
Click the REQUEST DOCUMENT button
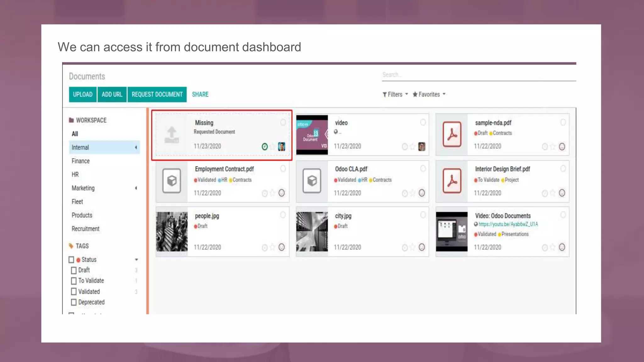tap(157, 94)
